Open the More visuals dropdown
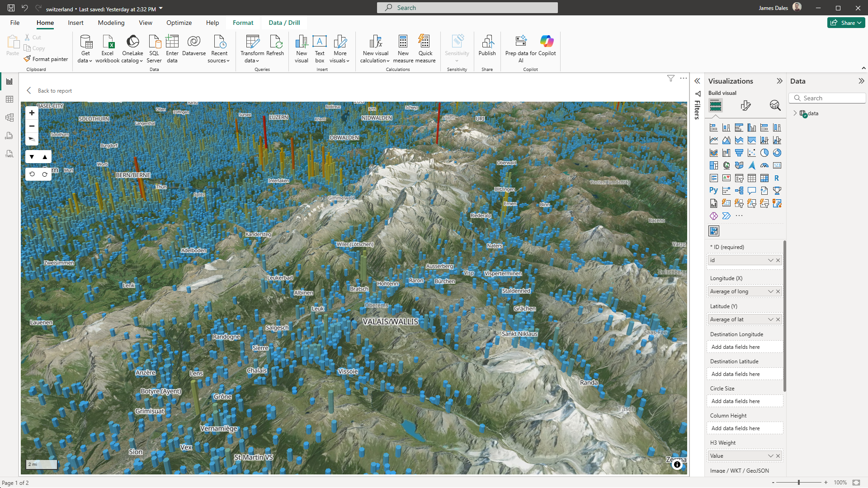Screen dimensions: 868x488 pos(340,49)
